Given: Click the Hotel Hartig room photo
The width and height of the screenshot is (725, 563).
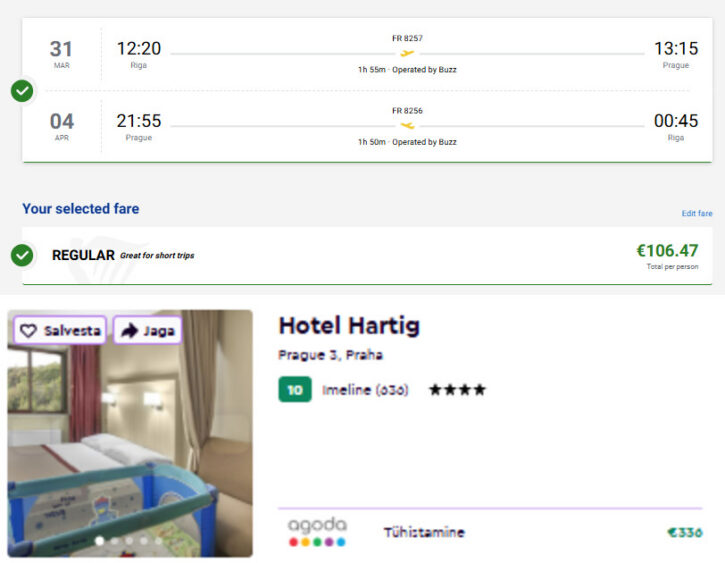Looking at the screenshot, I should coord(130,440).
